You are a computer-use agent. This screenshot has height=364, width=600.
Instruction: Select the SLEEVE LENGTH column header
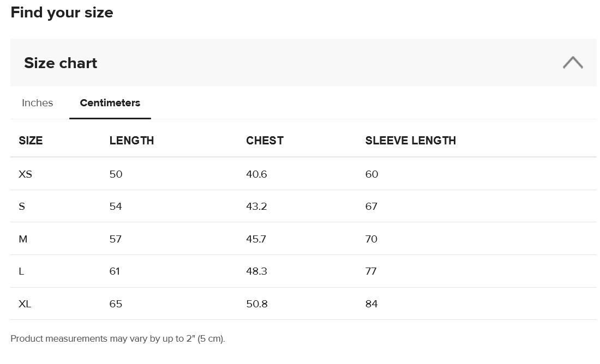coord(410,140)
